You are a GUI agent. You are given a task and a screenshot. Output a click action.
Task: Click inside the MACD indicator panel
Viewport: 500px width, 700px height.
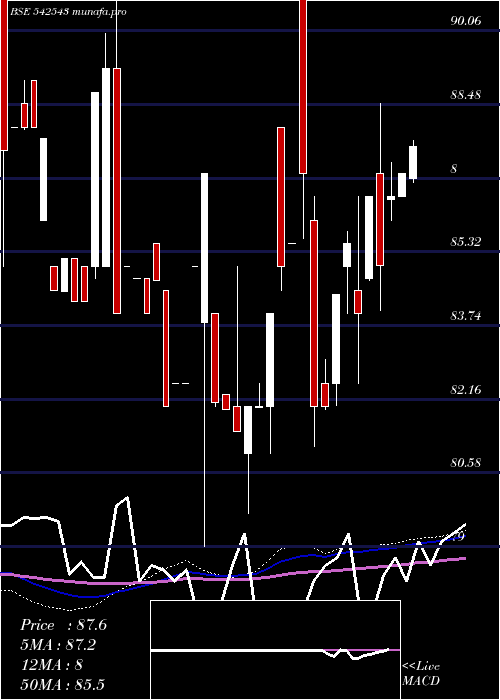[275, 650]
